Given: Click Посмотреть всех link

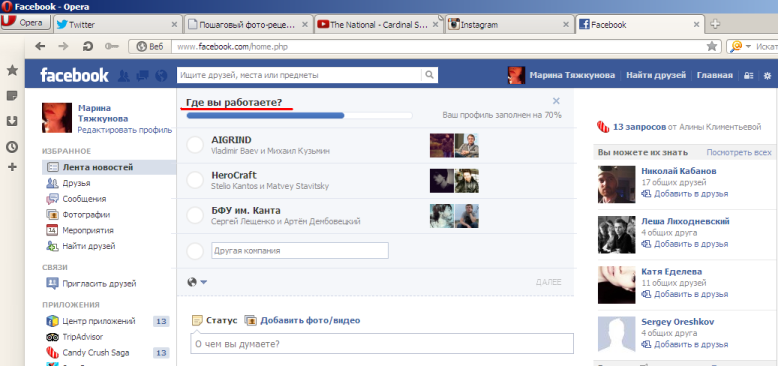Looking at the screenshot, I should pyautogui.click(x=739, y=152).
